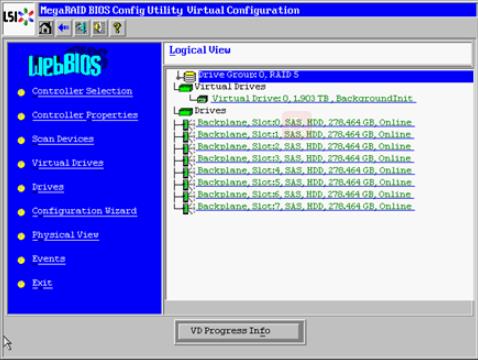Switch to Physical View
The height and width of the screenshot is (360, 478).
point(65,235)
